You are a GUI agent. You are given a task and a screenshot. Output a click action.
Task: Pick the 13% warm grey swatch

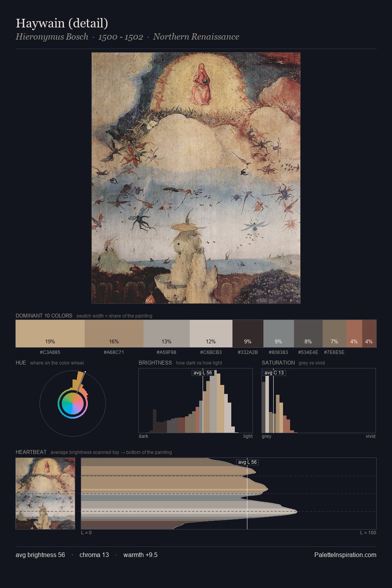[167, 334]
